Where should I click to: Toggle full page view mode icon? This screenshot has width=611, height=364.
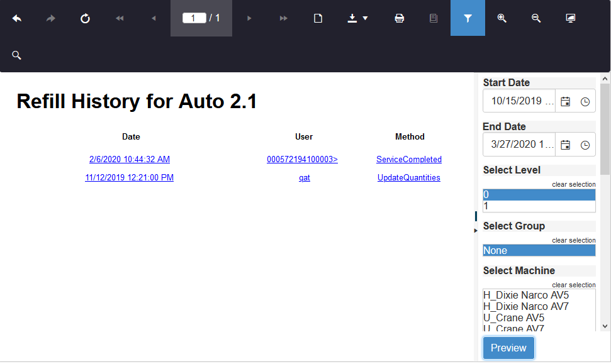click(x=571, y=18)
